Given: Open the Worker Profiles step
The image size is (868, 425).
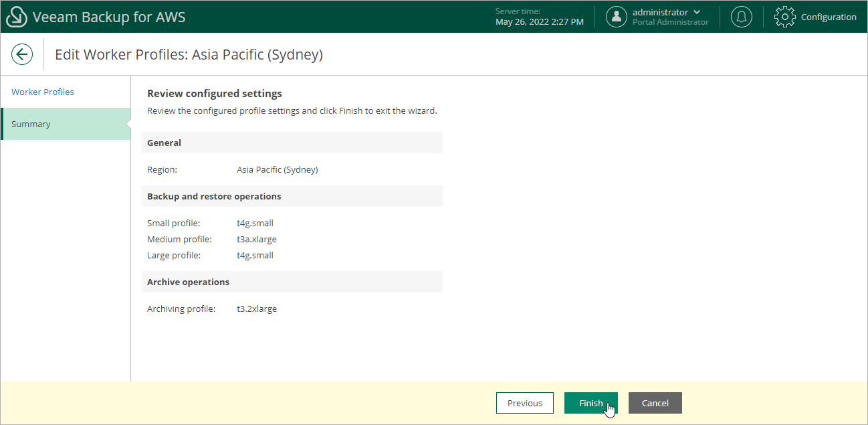Looking at the screenshot, I should click(x=43, y=92).
